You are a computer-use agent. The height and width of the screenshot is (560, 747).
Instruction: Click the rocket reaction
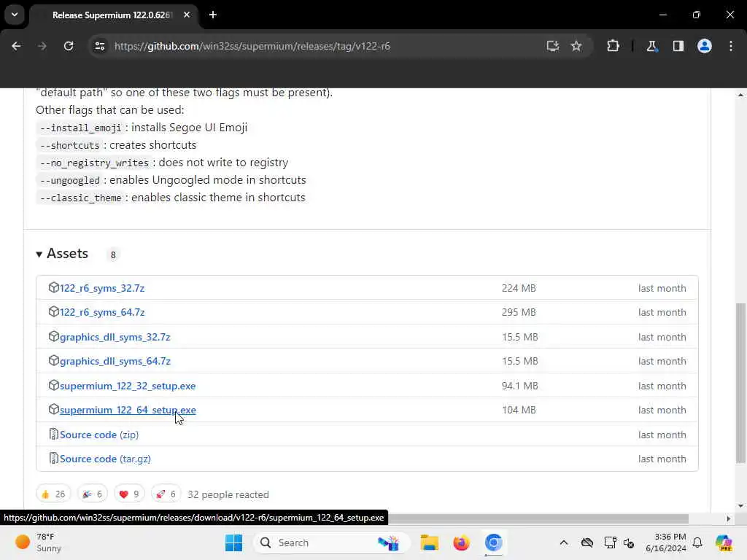[x=166, y=494]
